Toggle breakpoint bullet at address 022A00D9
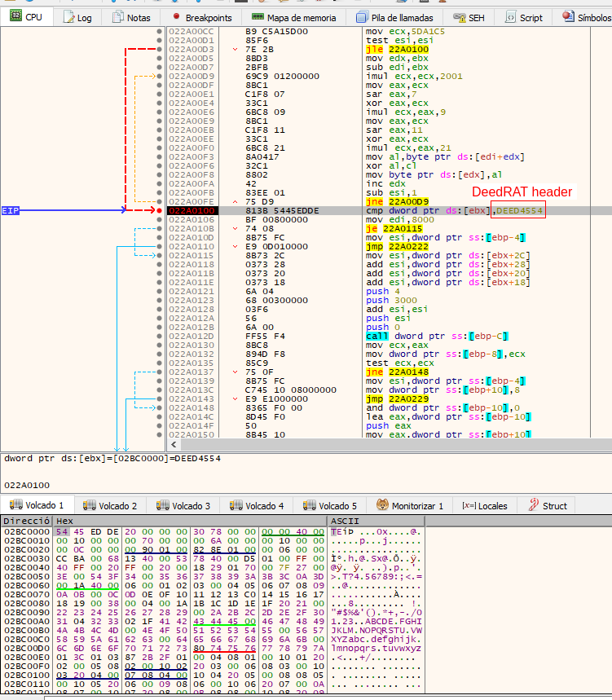The image size is (612, 700). [160, 77]
